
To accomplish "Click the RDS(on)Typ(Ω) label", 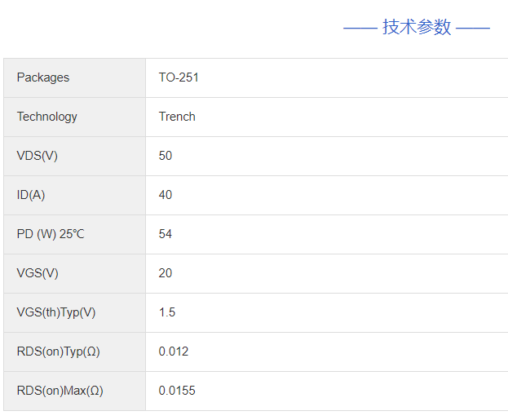I will [59, 351].
